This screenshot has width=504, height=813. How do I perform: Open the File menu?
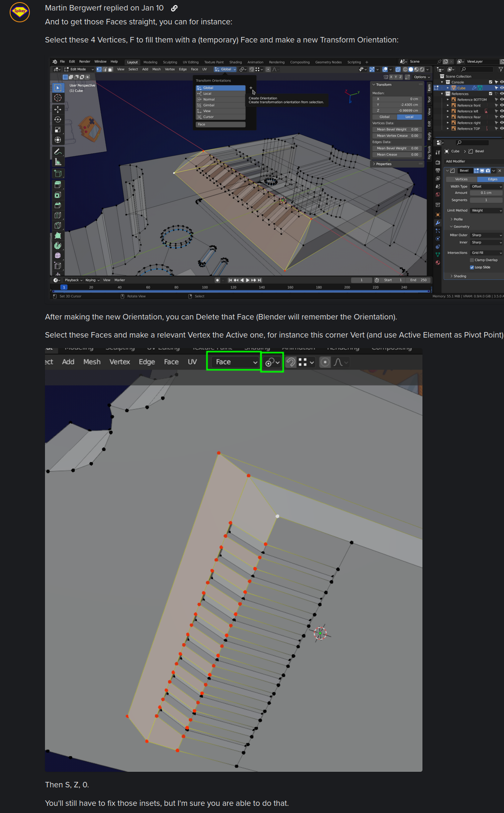(62, 62)
